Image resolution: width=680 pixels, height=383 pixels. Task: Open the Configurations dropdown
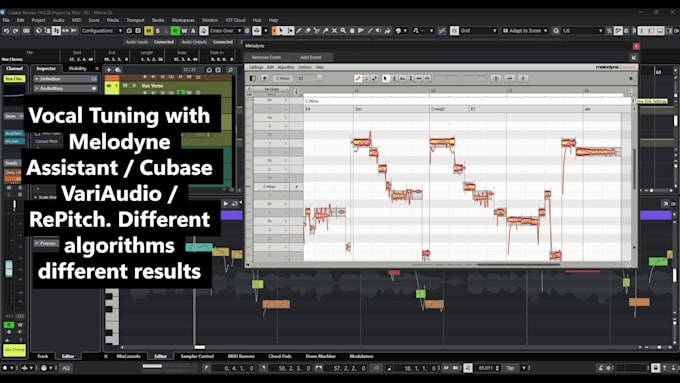coord(101,31)
